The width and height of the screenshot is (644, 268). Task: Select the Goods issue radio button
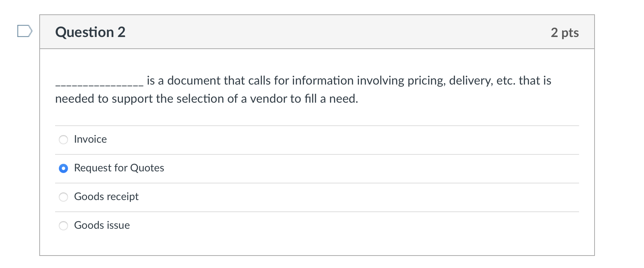coord(63,225)
